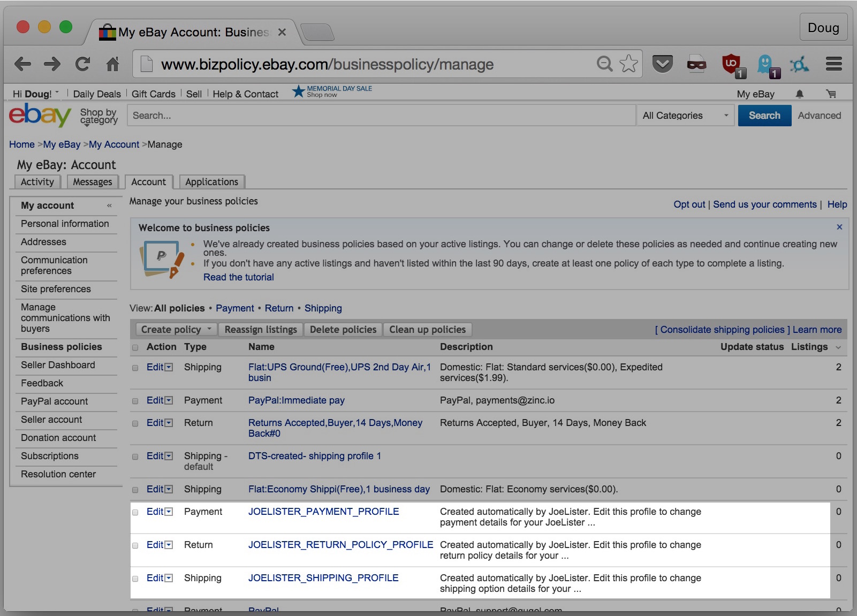Image resolution: width=857 pixels, height=616 pixels.
Task: Click the browser address bar URL
Action: 327,64
